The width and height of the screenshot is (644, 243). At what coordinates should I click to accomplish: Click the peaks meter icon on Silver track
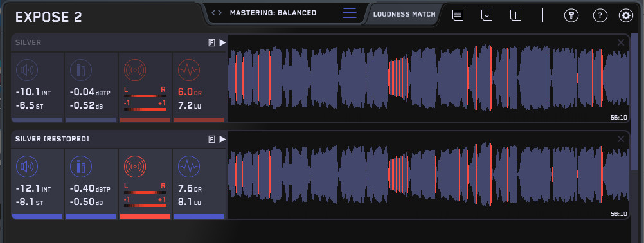pyautogui.click(x=80, y=70)
